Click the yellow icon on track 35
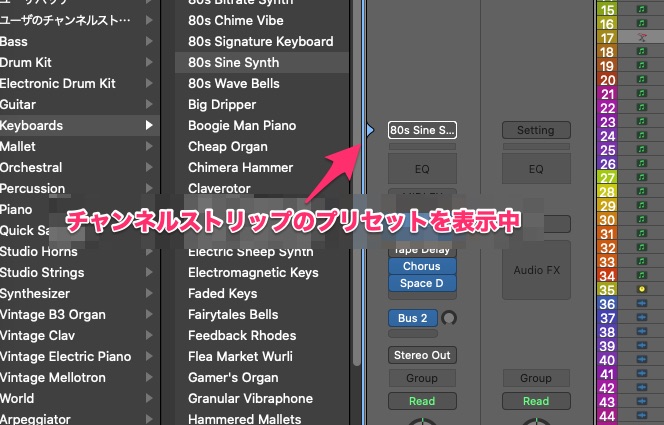 point(642,289)
